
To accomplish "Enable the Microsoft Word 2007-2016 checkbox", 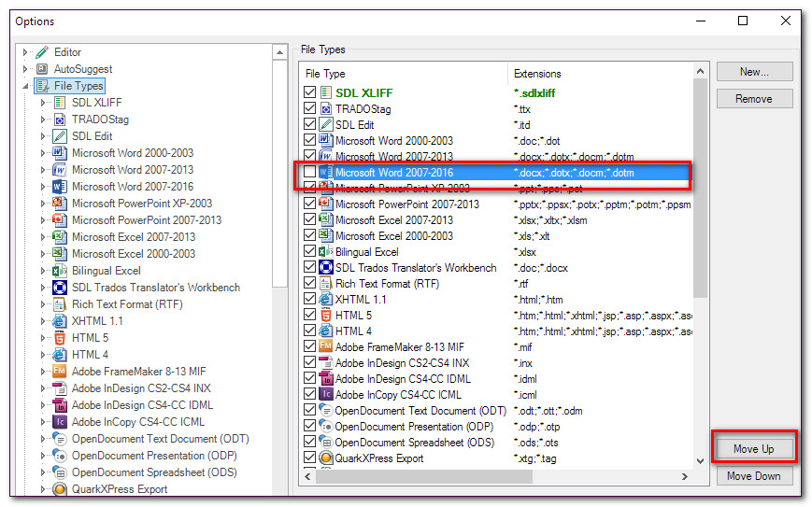I will coord(309,173).
